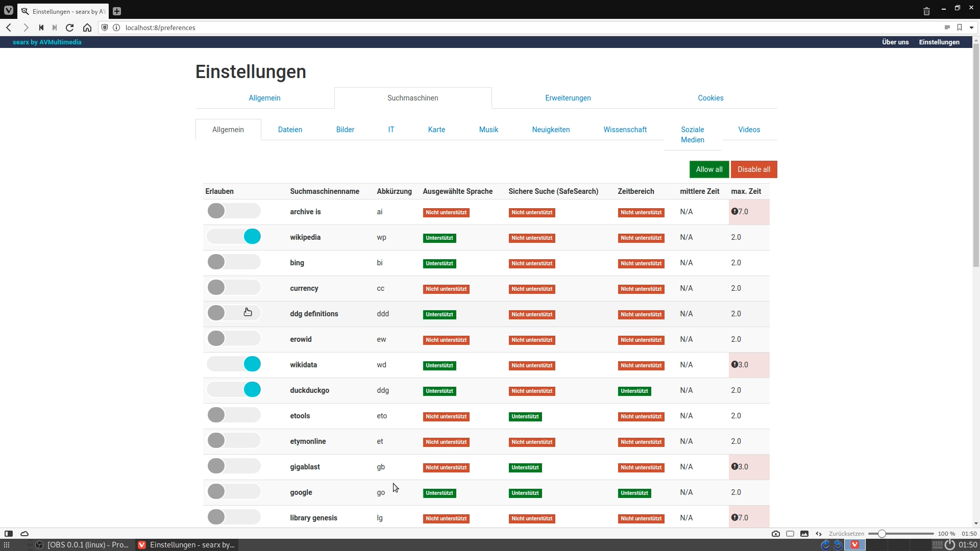The width and height of the screenshot is (980, 551).
Task: Adjust the page zoom slider
Action: (901, 534)
